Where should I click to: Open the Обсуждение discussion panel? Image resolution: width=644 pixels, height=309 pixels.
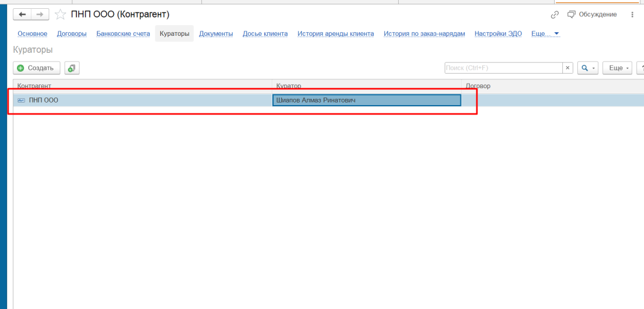(x=592, y=14)
